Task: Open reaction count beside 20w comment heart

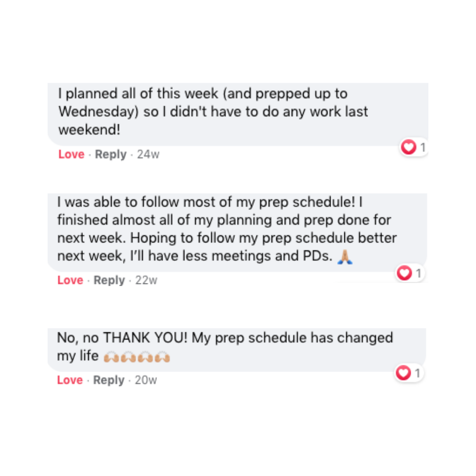Action: [417, 373]
